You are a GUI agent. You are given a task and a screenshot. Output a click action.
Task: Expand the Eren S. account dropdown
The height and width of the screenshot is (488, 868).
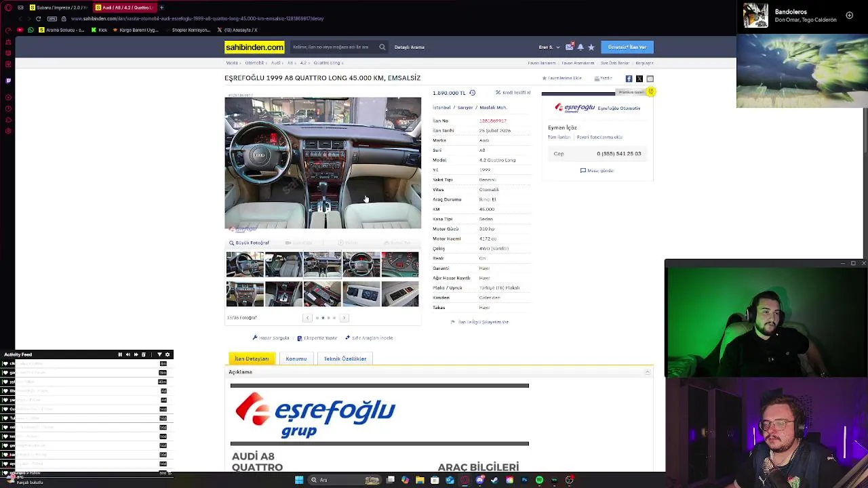coord(549,47)
